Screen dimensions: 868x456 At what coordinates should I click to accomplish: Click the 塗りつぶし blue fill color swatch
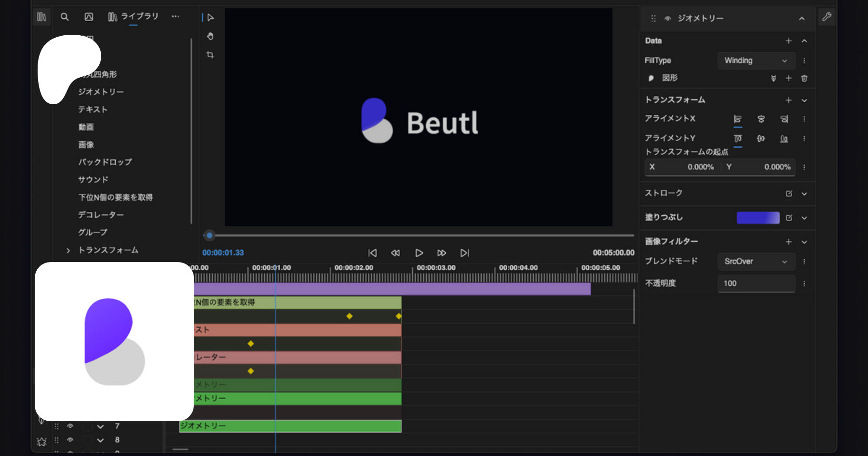coord(758,218)
